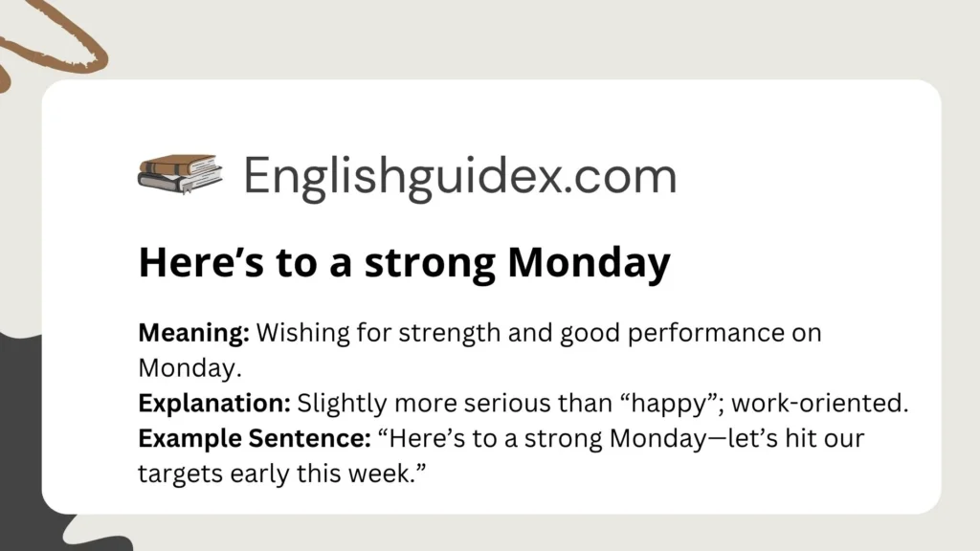
Task: Click the bold "Explanation:" label
Action: coord(214,404)
